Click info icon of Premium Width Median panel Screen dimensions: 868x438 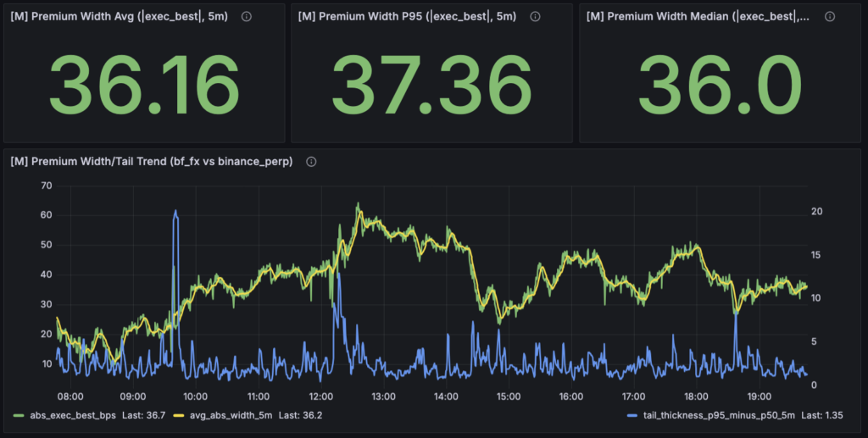click(829, 17)
